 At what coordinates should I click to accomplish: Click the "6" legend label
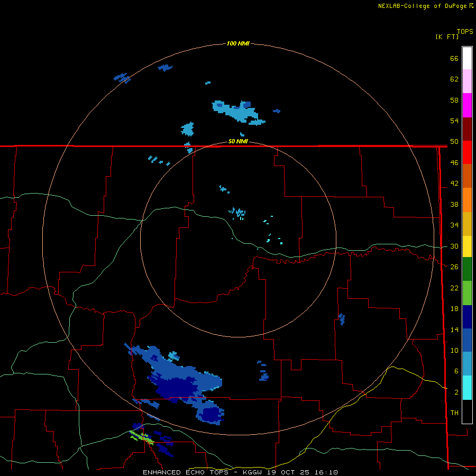[456, 371]
